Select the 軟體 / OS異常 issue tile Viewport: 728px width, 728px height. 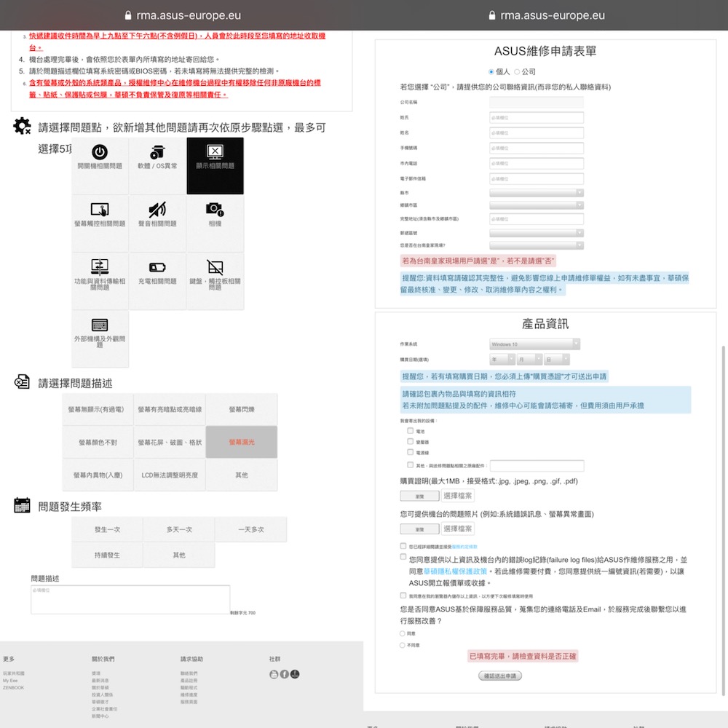pos(157,166)
